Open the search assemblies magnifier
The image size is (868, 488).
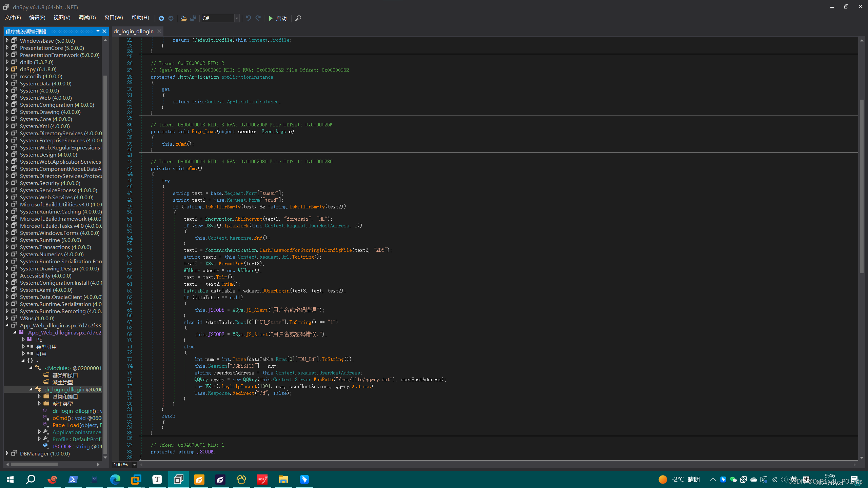(298, 18)
